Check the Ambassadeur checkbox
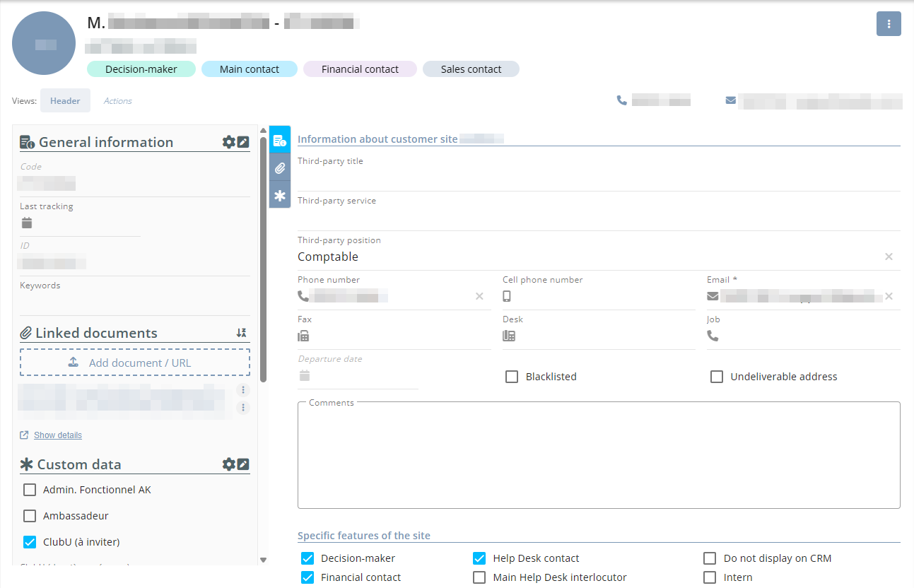Viewport: 914px width, 588px height. tap(30, 516)
